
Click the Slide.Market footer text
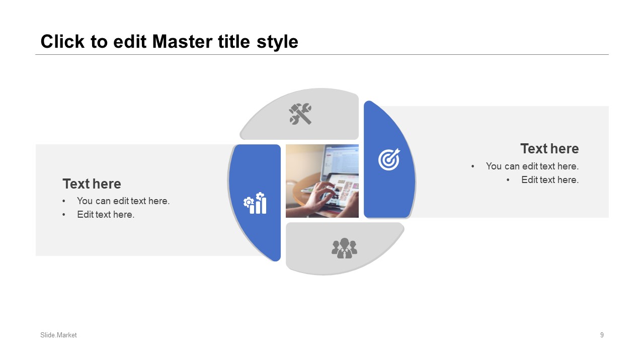click(58, 335)
